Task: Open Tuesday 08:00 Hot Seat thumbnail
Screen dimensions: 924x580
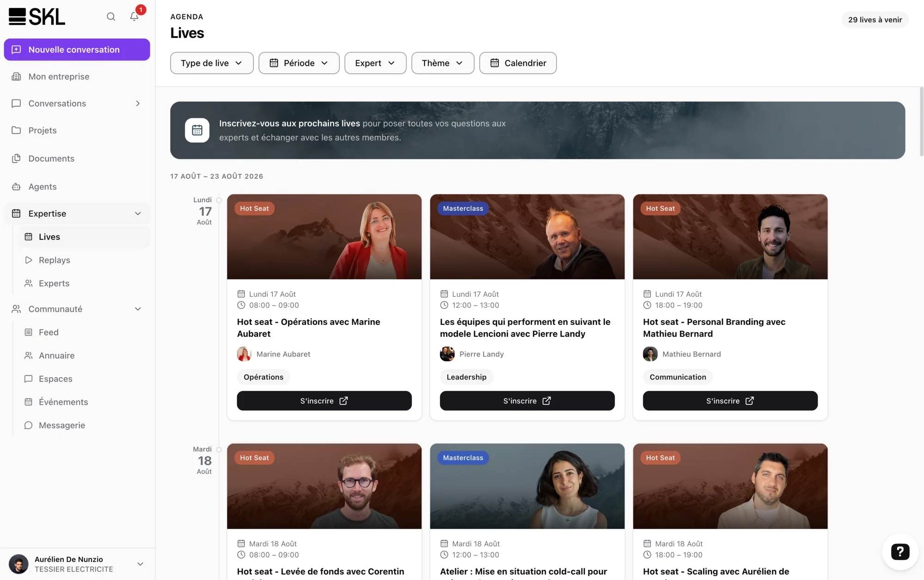Action: pos(324,486)
